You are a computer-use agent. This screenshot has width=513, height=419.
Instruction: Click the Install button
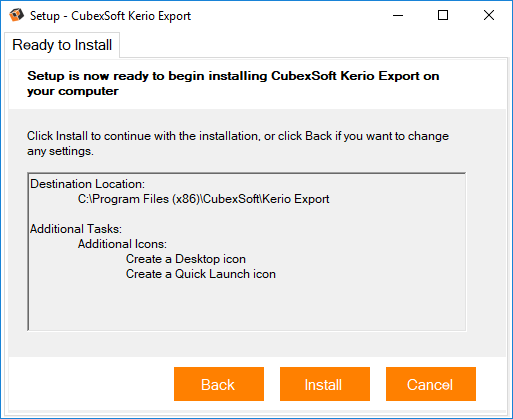click(325, 384)
